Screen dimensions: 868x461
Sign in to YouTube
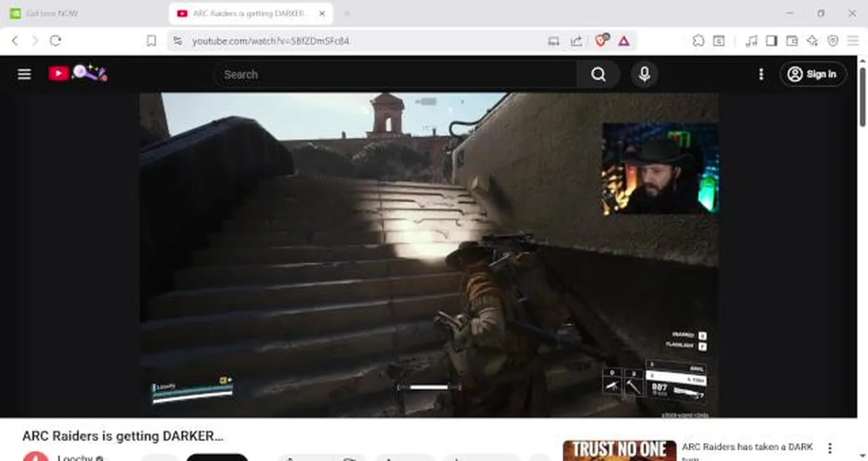point(813,74)
